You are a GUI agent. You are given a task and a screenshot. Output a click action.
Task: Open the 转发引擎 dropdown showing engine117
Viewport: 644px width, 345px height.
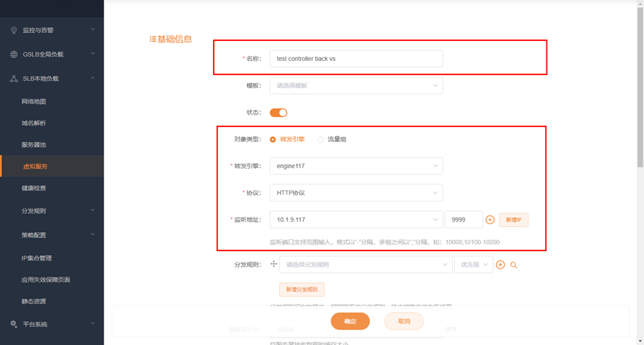tap(356, 166)
